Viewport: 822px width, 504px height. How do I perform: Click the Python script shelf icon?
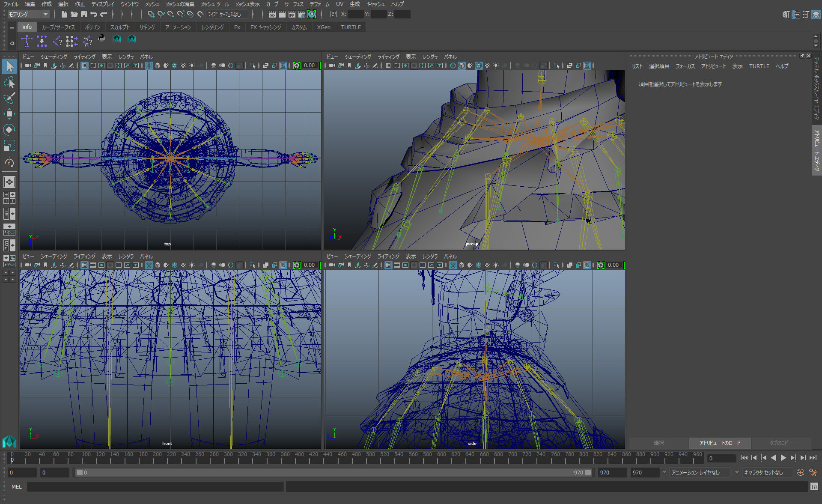[x=101, y=39]
